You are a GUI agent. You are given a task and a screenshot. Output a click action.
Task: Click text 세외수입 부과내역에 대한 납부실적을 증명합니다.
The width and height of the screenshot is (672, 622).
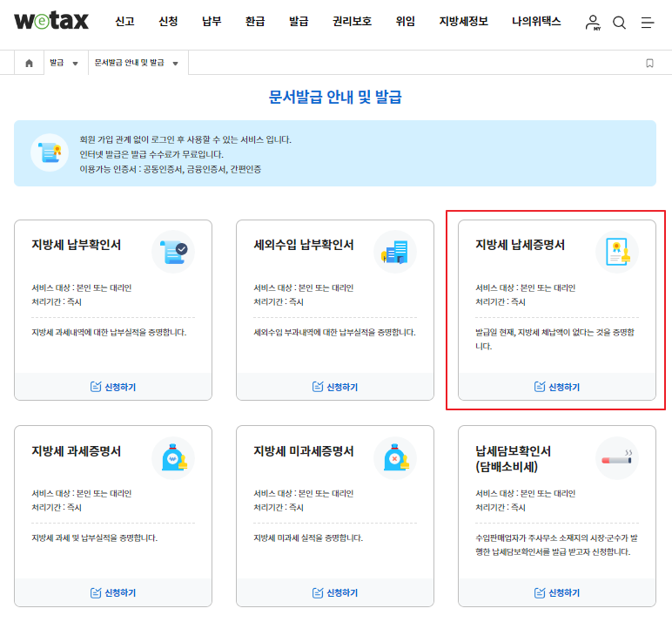tap(335, 333)
